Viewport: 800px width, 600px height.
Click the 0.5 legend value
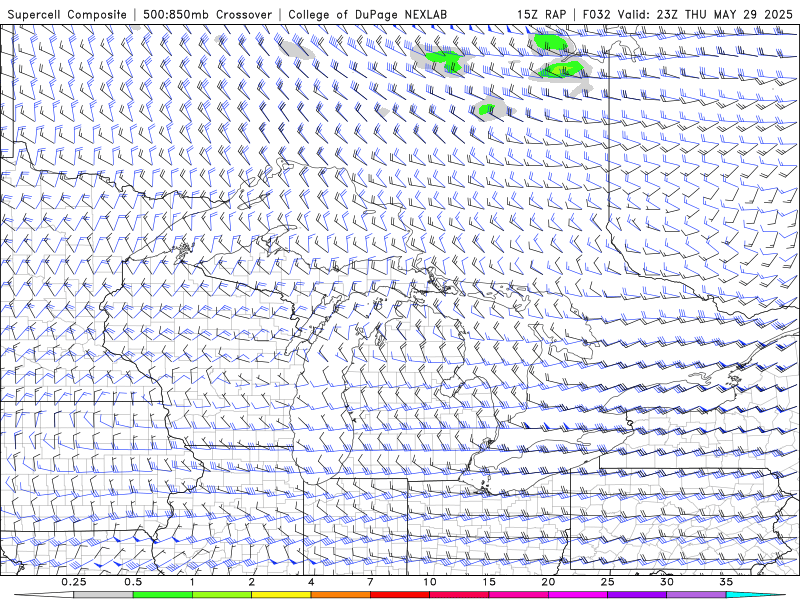[x=133, y=582]
